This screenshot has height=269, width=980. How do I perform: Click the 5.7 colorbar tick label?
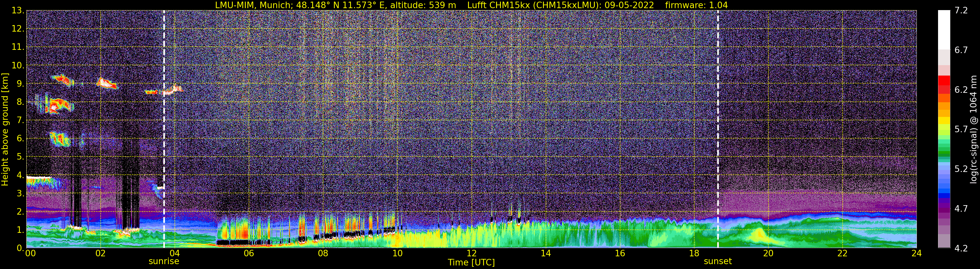[x=961, y=130]
